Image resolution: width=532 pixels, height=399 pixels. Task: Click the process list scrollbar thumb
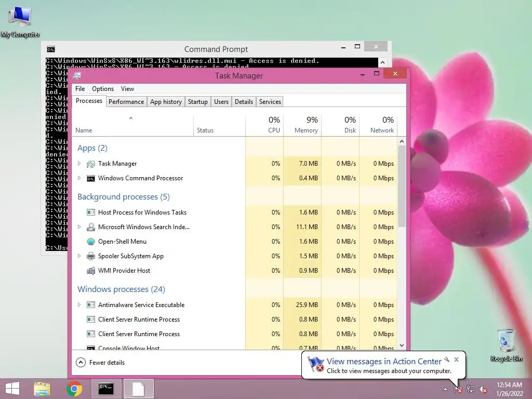tap(402, 187)
